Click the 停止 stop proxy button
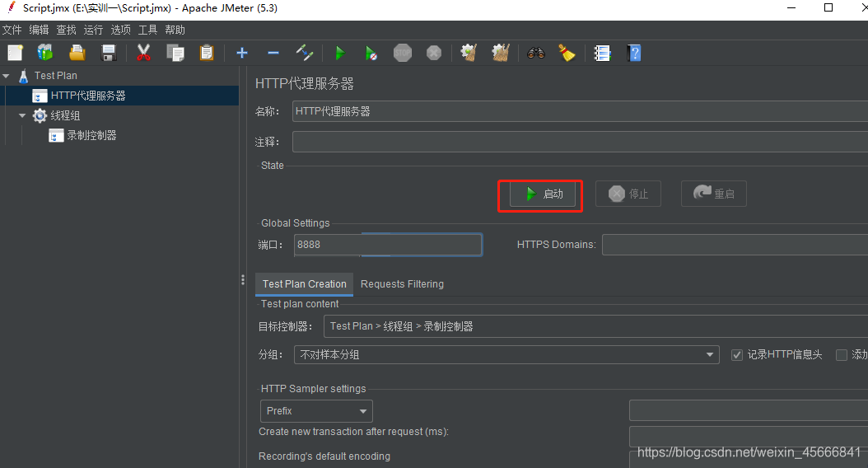 (x=628, y=194)
